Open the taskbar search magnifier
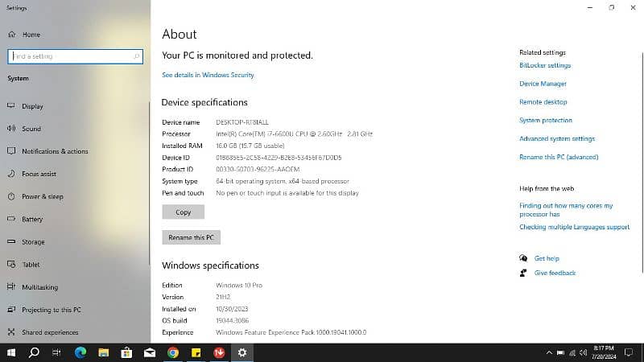Screen dimensions: 644x362 click(34, 352)
